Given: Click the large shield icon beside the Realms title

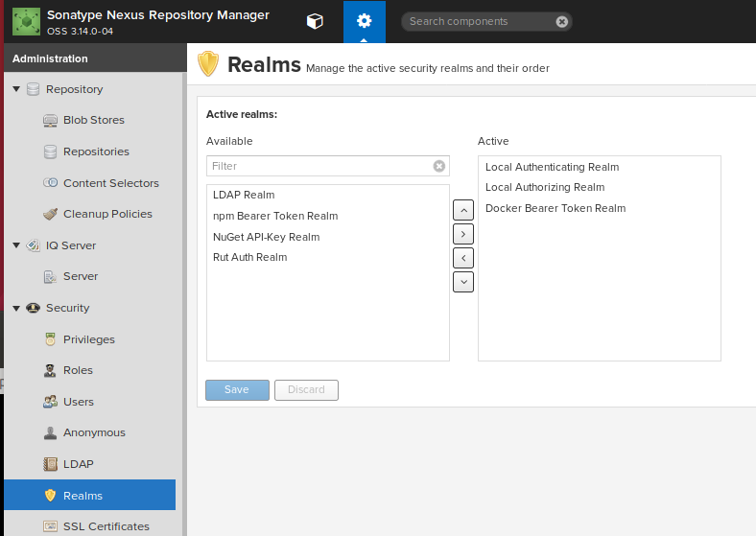Looking at the screenshot, I should [208, 63].
